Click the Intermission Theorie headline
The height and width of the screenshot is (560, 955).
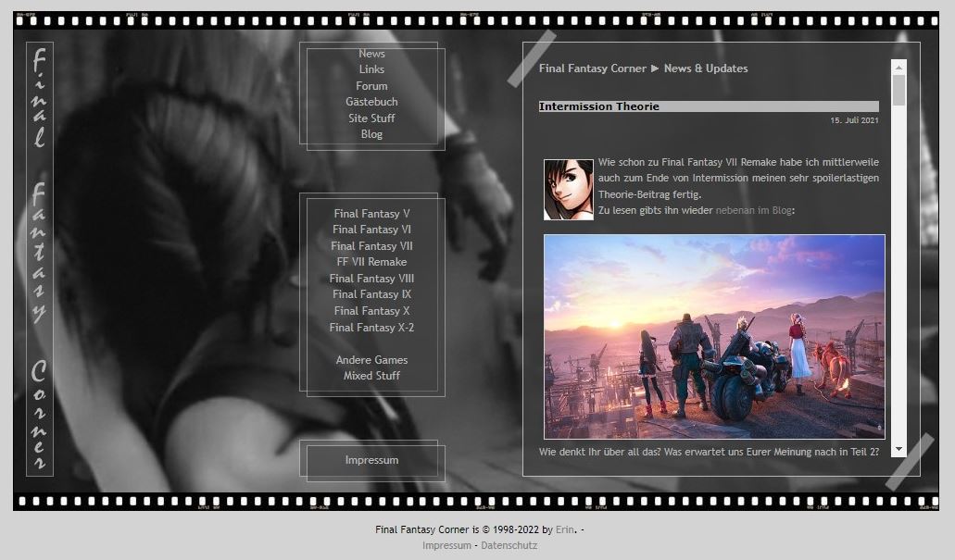tap(598, 106)
